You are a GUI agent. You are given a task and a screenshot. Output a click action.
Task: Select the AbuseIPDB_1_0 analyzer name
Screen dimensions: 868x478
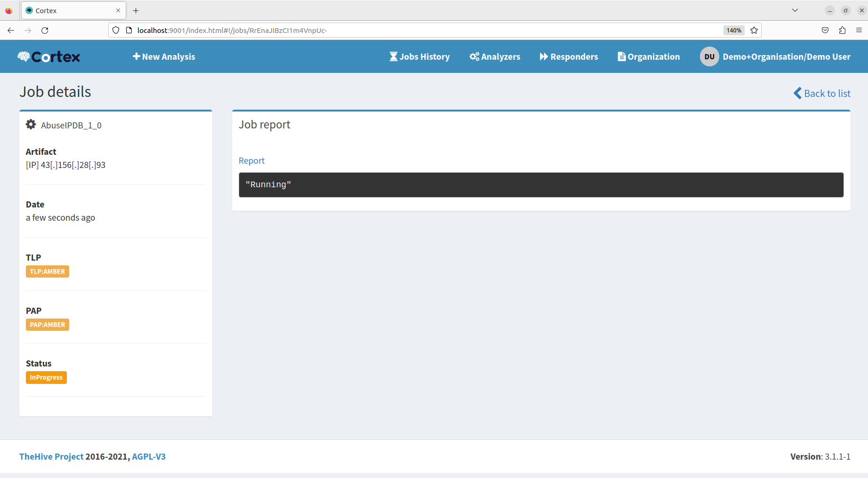point(71,125)
